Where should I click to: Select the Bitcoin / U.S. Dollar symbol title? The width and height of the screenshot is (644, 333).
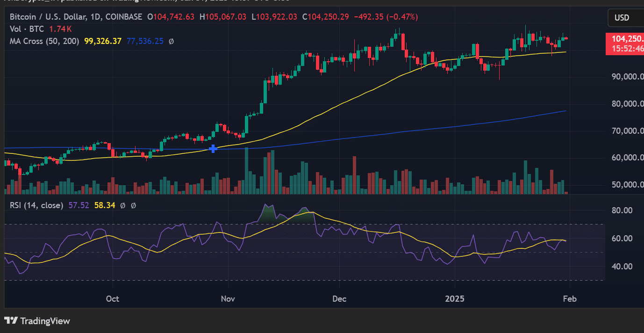coord(76,17)
